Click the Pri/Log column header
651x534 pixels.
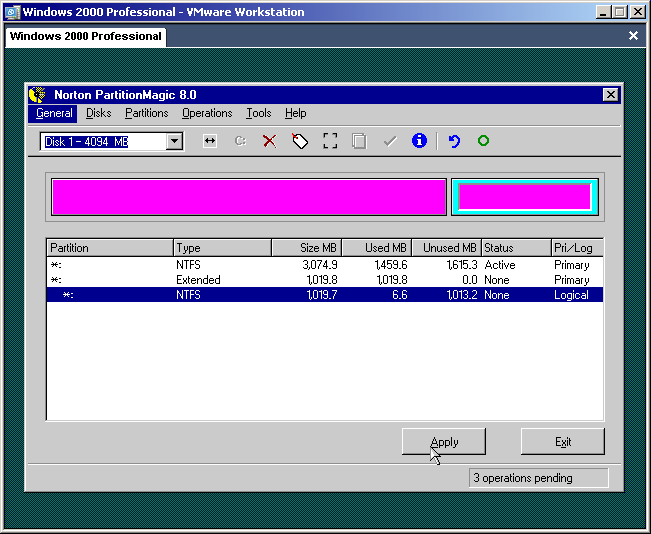[x=578, y=248]
